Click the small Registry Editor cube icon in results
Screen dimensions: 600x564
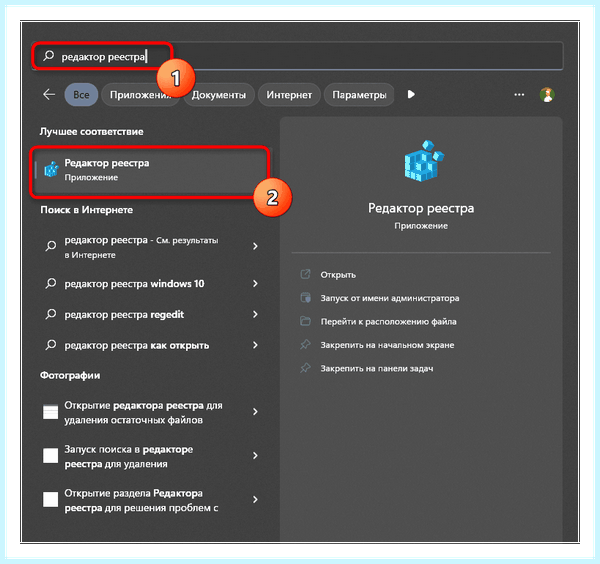(x=51, y=169)
